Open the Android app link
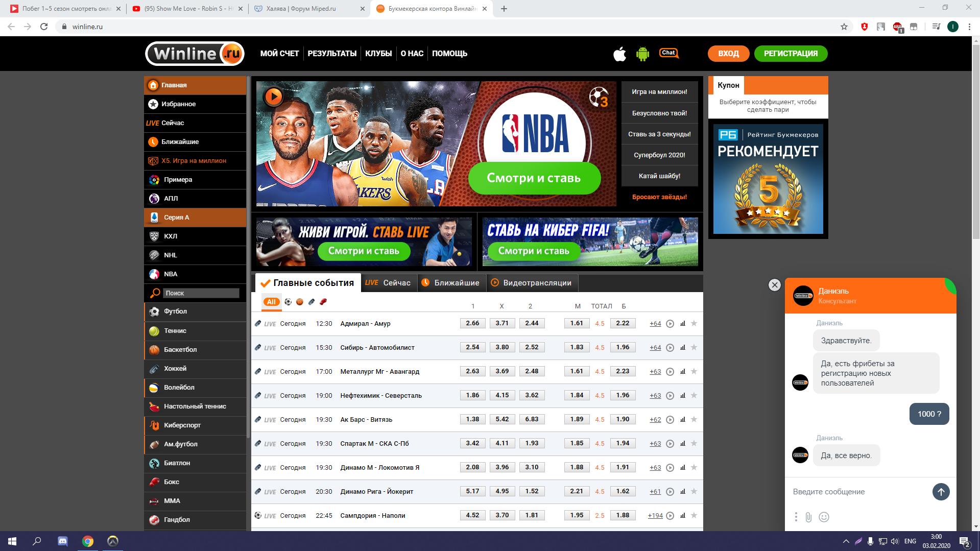The width and height of the screenshot is (980, 551). [x=642, y=53]
